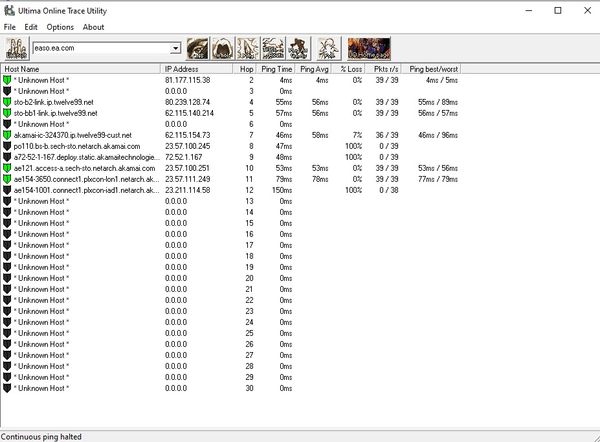Click black status icon of hop 8 row
Image resolution: width=600 pixels, height=442 pixels.
(8, 146)
